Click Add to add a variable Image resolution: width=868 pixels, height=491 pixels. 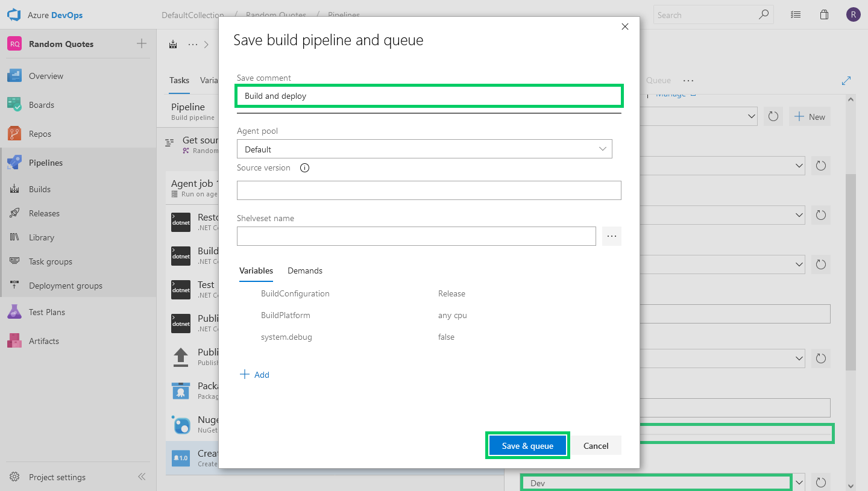(254, 375)
